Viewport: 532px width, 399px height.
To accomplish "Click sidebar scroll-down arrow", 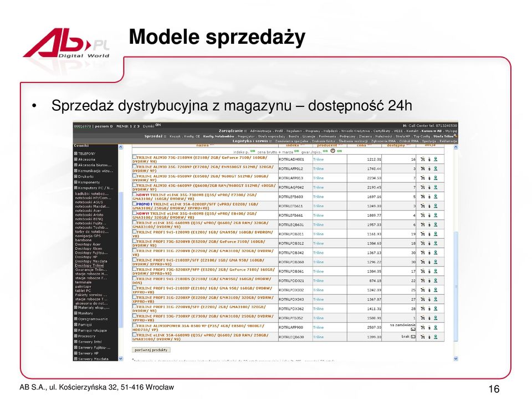I will click(121, 359).
